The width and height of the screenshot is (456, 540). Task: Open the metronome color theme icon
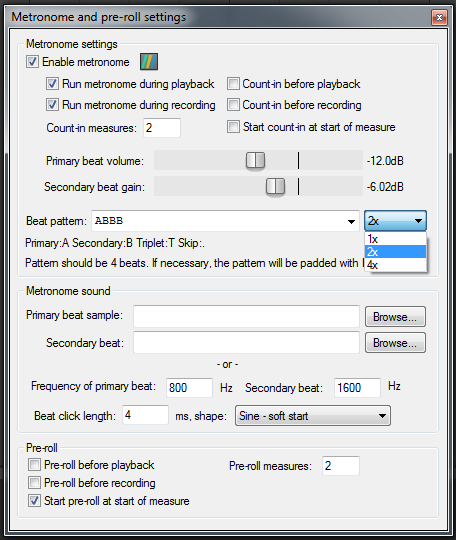pos(149,62)
